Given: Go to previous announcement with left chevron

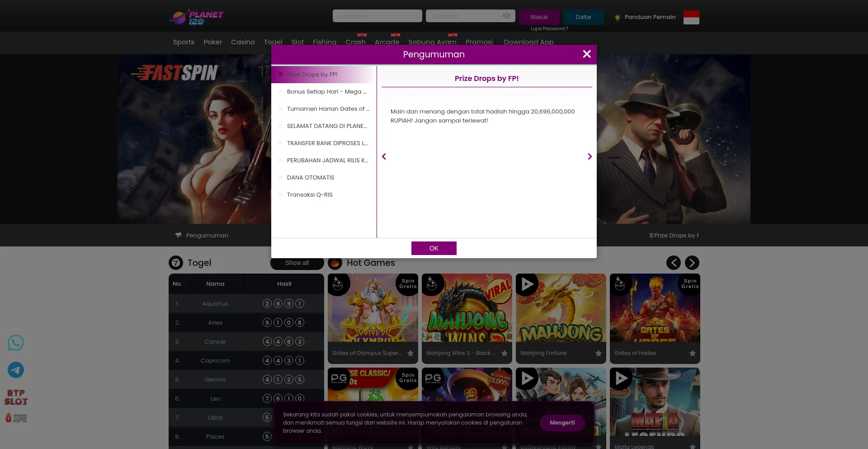Looking at the screenshot, I should click(x=384, y=156).
